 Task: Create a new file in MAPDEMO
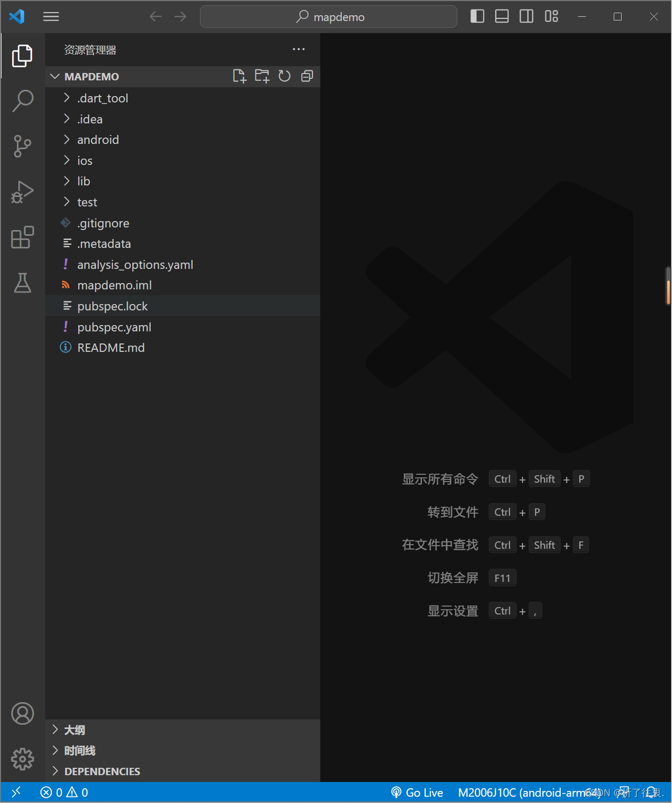tap(239, 77)
